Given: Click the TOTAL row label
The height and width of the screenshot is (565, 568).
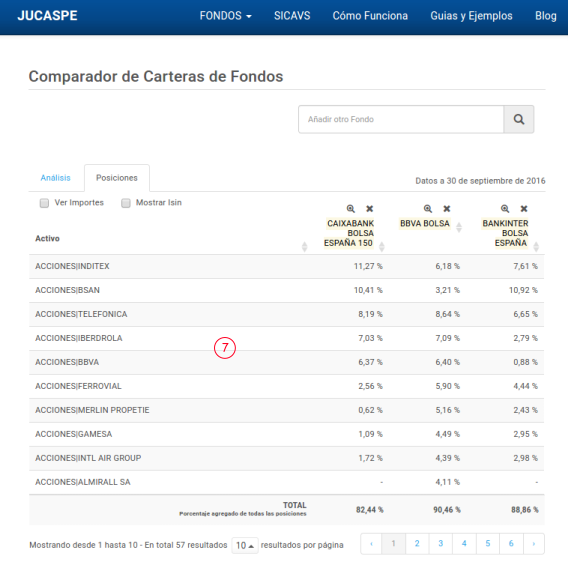Looking at the screenshot, I should (295, 505).
